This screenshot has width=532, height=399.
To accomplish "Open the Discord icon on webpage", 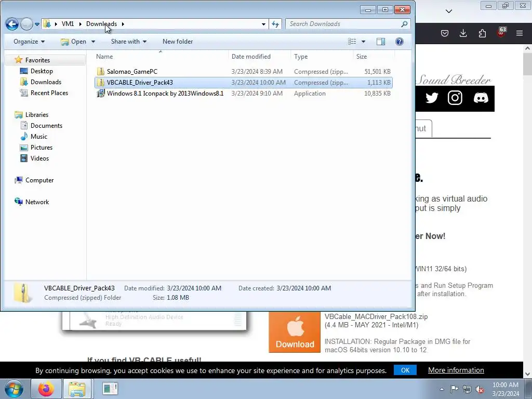I will coord(481,98).
